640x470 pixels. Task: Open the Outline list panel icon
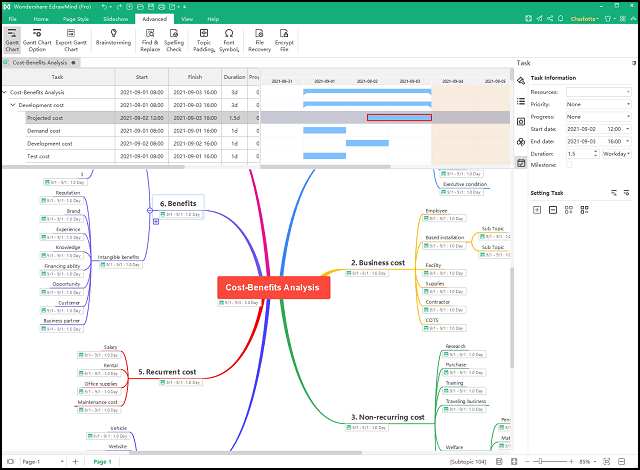[x=521, y=101]
